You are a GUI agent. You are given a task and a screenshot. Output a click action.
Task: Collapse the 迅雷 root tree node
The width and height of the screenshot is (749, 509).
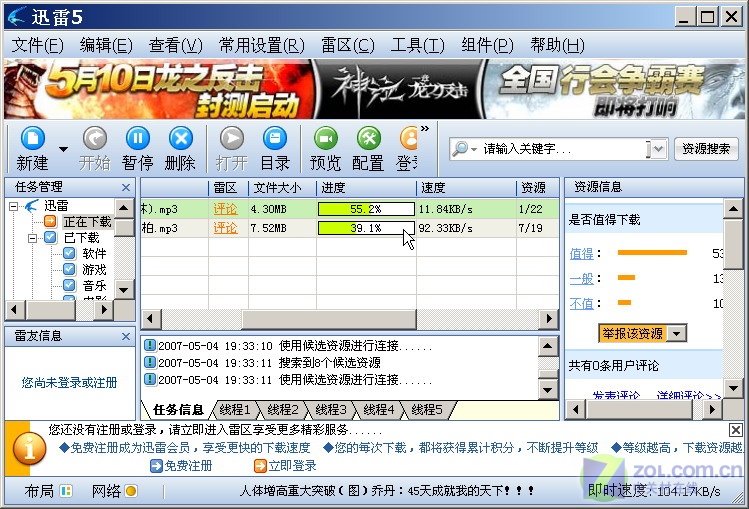coord(13,206)
